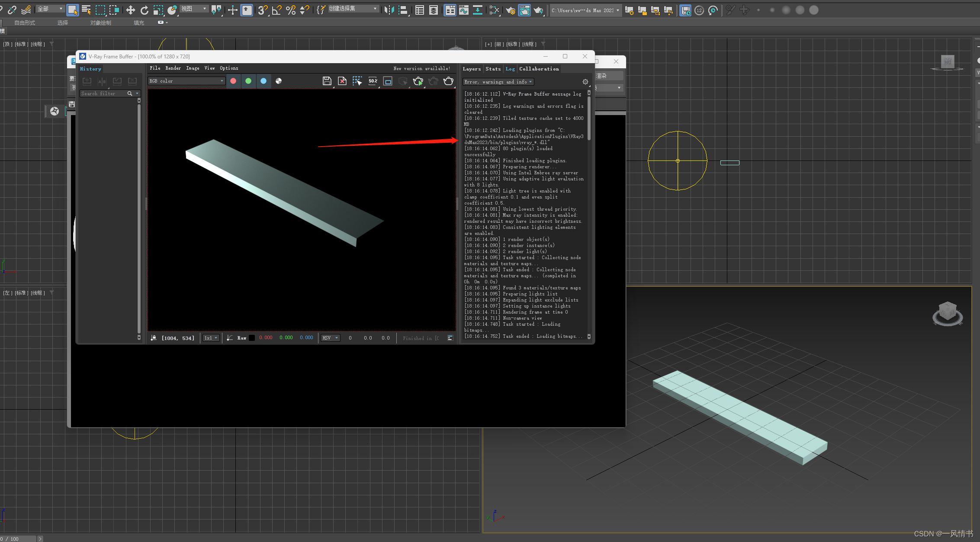The image size is (980, 542).
Task: Click the Mirror tool icon
Action: click(x=389, y=10)
